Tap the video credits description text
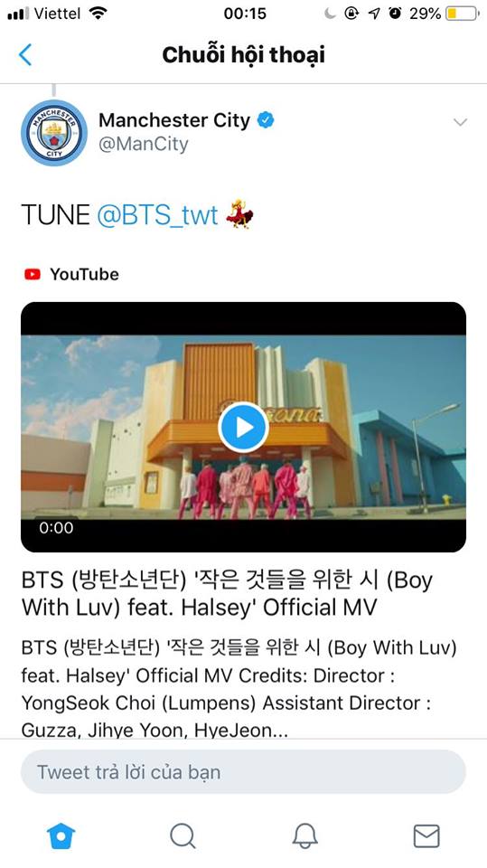The width and height of the screenshot is (487, 868). click(239, 689)
